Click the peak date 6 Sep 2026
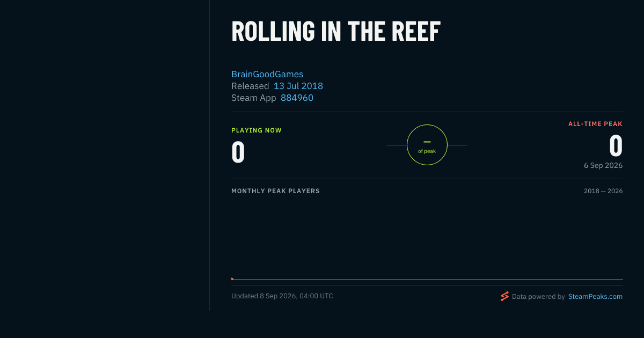This screenshot has width=644, height=338. tap(603, 165)
